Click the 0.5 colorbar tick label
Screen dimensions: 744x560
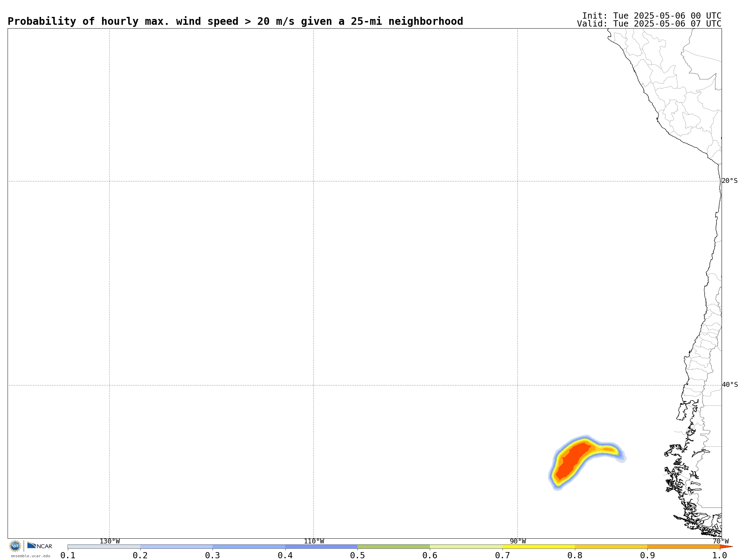click(358, 556)
